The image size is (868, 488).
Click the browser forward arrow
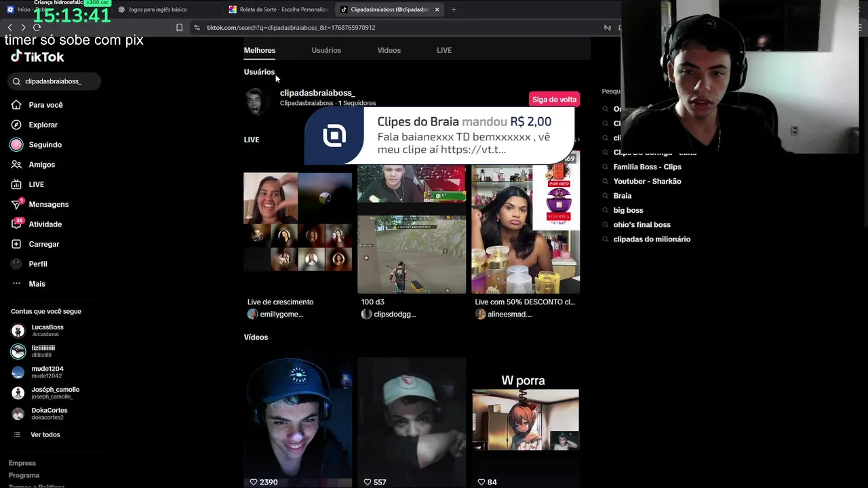[x=23, y=28]
